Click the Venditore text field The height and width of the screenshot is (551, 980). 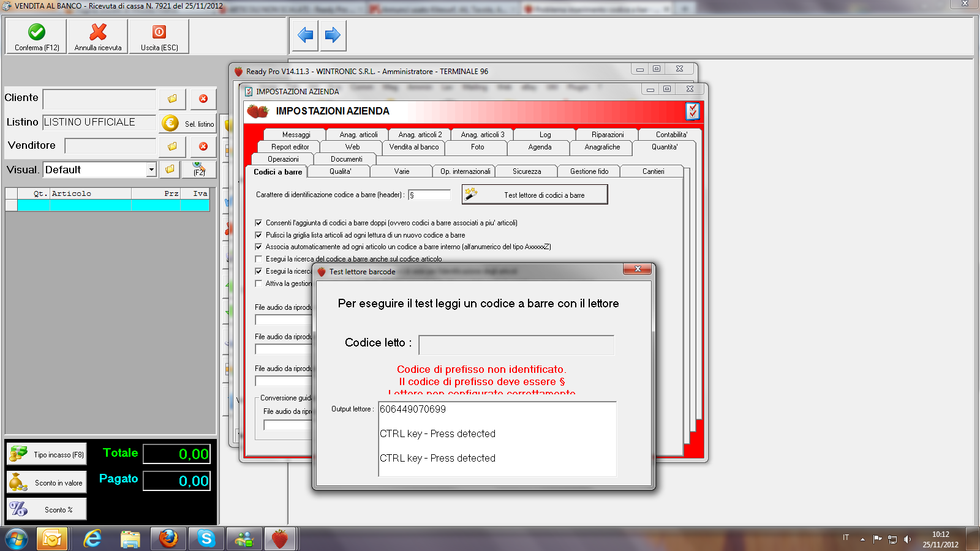(110, 146)
